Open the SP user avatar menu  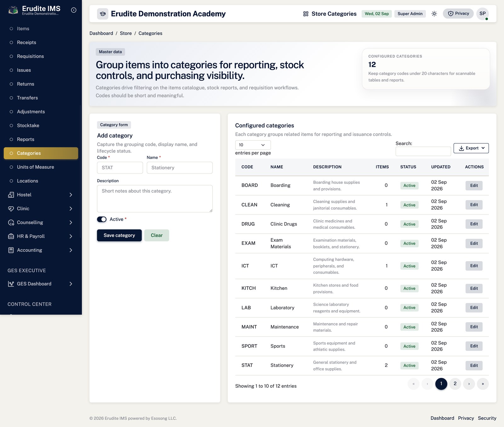click(483, 14)
